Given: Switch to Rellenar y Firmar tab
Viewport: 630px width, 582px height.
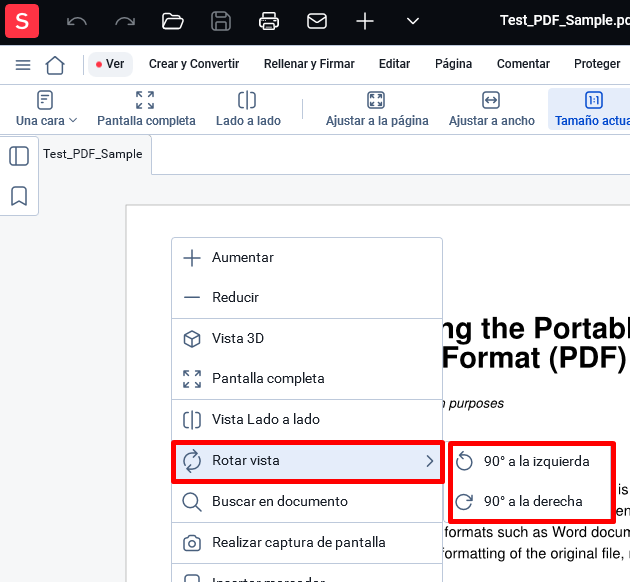Looking at the screenshot, I should click(309, 64).
